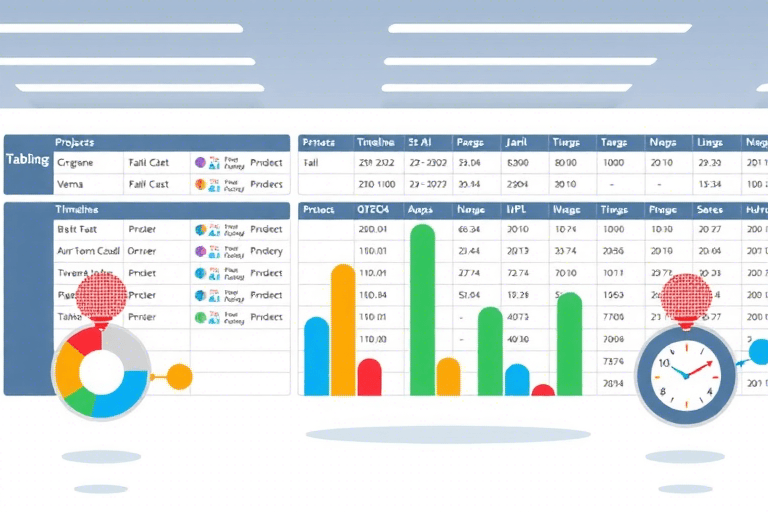Click the tall orange bar in chart
The image size is (768, 512).
[x=343, y=330]
